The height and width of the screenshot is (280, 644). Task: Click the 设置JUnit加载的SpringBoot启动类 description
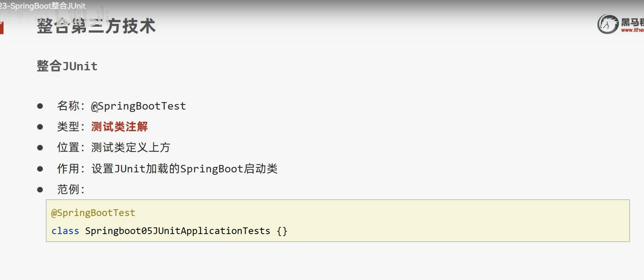click(184, 169)
